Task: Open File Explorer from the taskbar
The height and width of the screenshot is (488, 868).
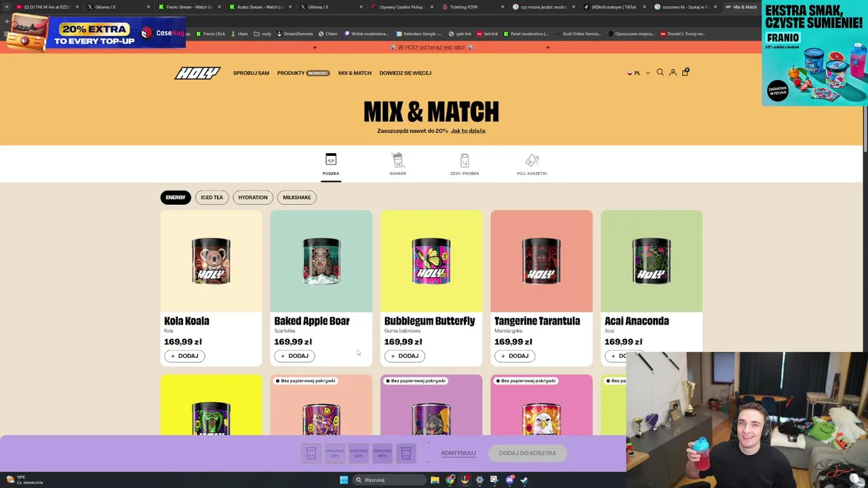Action: pyautogui.click(x=435, y=480)
